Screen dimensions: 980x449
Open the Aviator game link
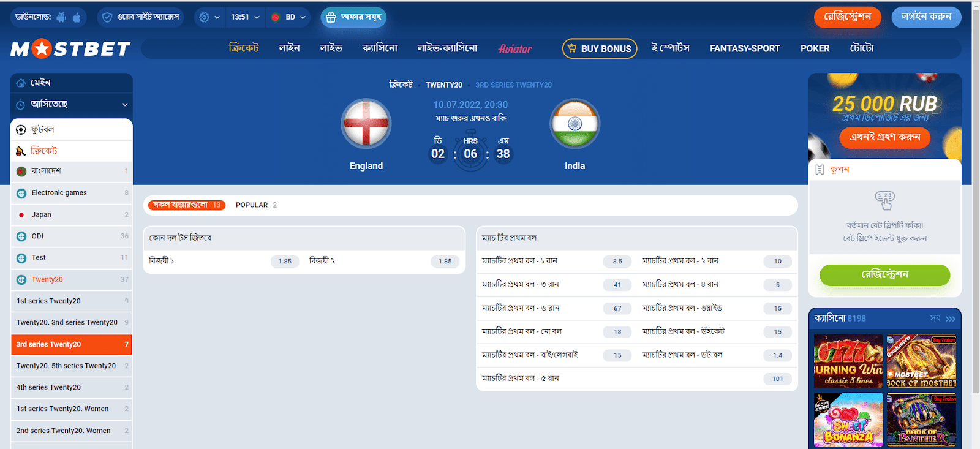(x=515, y=48)
